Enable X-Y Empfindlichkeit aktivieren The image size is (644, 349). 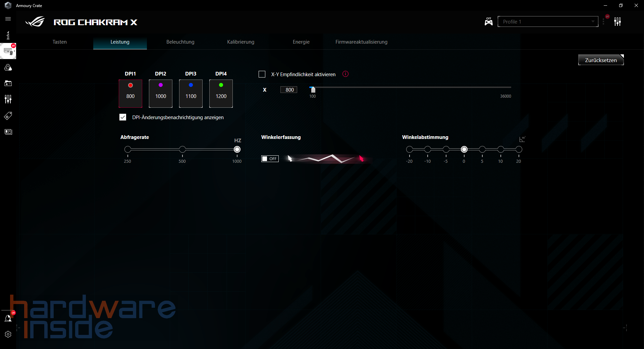262,74
